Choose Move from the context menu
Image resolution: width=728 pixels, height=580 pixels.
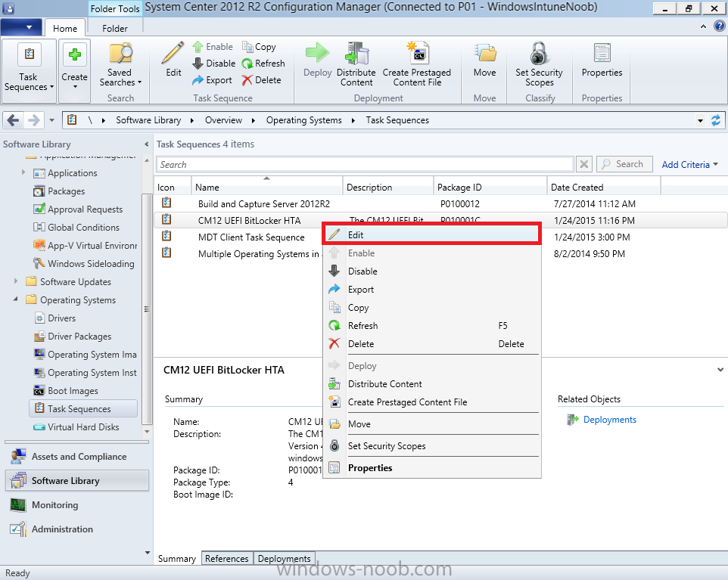coord(432,423)
